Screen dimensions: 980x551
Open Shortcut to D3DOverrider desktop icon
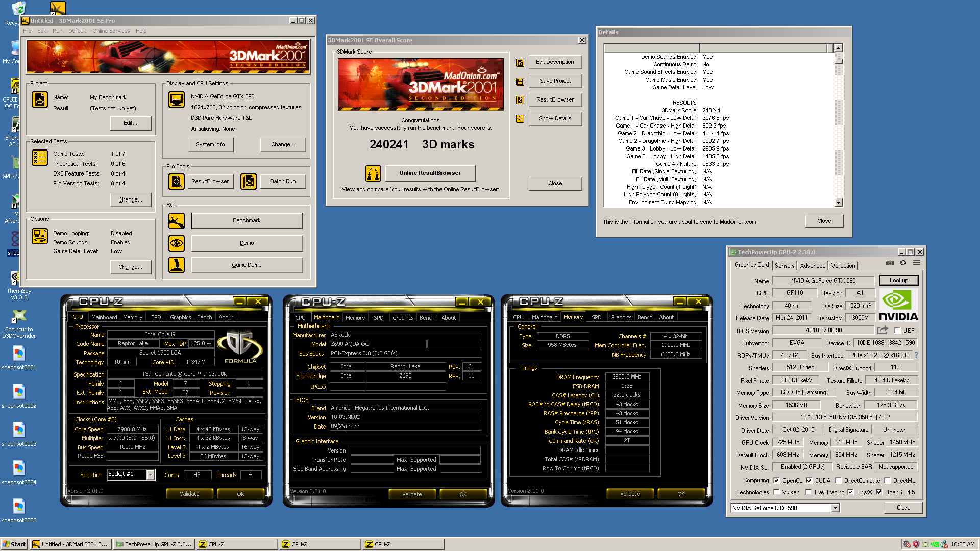[19, 324]
